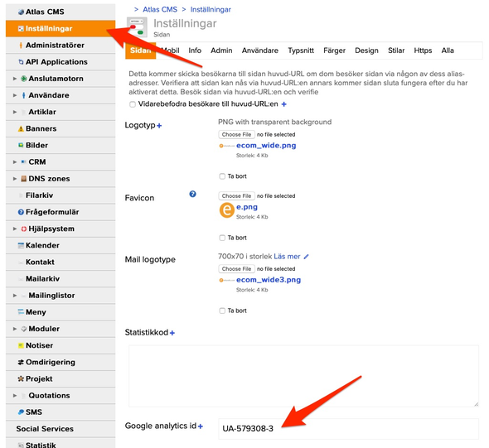This screenshot has height=448, width=489.
Task: Click the Hjälpsystem lifebuoy icon
Action: [24, 229]
